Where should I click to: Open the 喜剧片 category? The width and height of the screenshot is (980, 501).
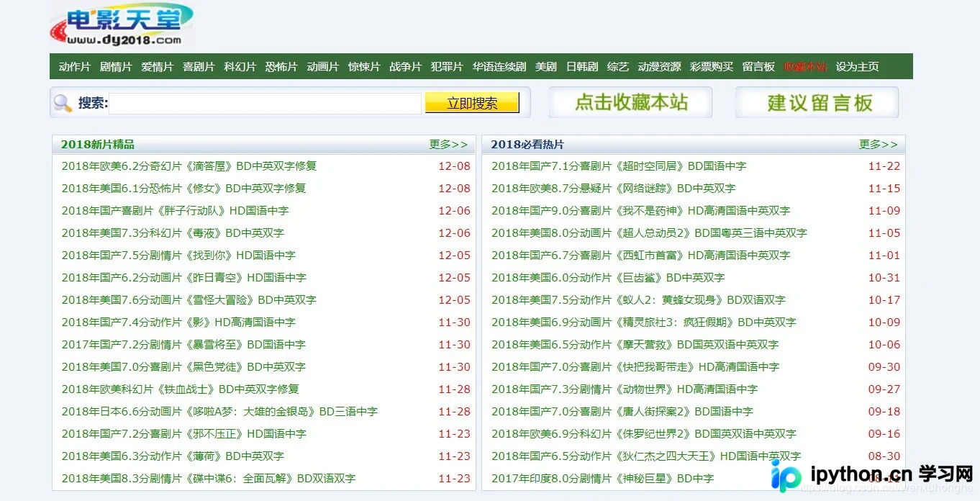[x=199, y=67]
